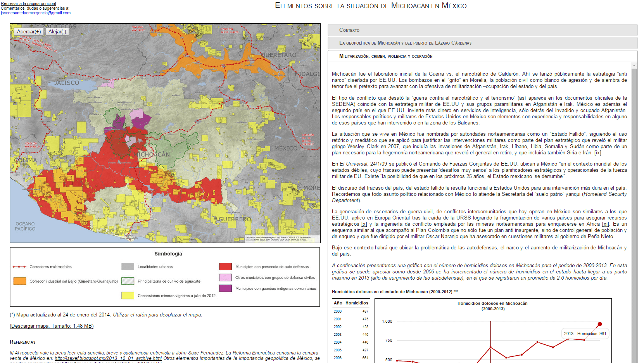
Task: Click the gray Localidades urbanas legend swatch
Action: (128, 266)
